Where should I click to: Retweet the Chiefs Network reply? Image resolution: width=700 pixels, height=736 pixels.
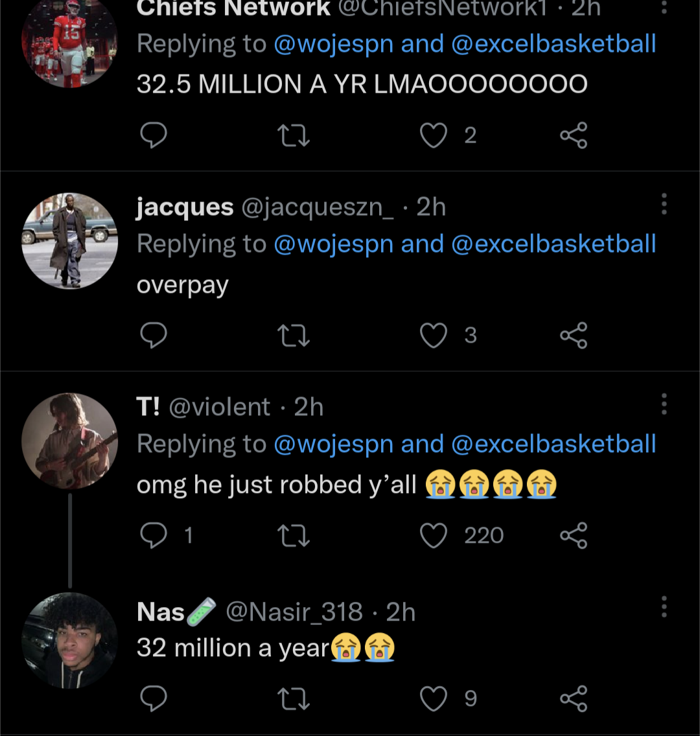click(293, 135)
